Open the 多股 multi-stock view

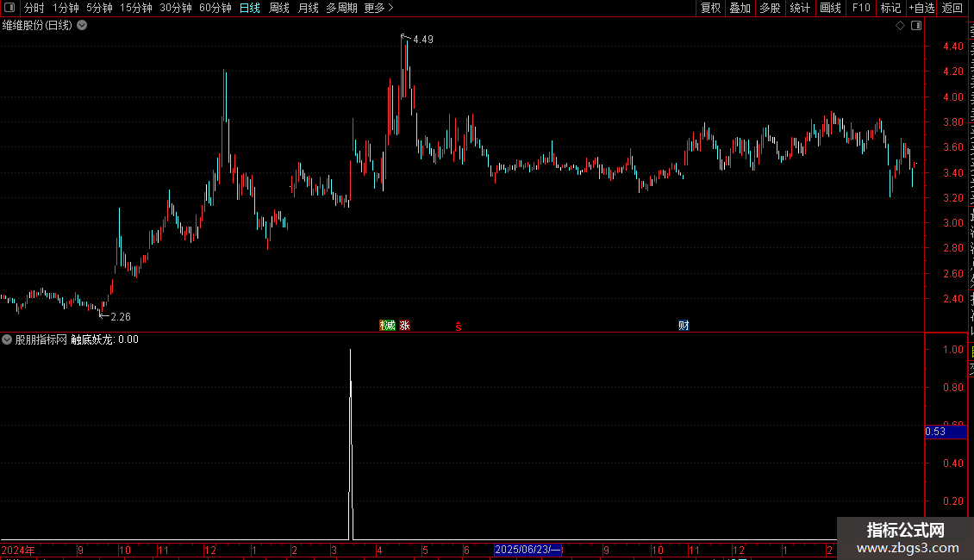coord(770,8)
